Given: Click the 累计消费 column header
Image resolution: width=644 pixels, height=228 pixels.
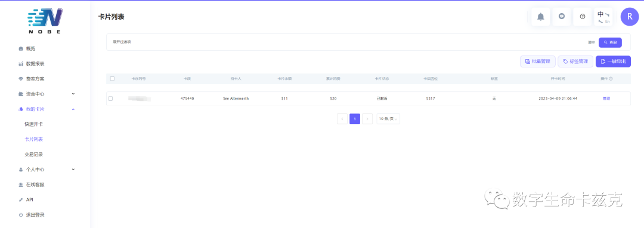Looking at the screenshot, I should [x=333, y=78].
